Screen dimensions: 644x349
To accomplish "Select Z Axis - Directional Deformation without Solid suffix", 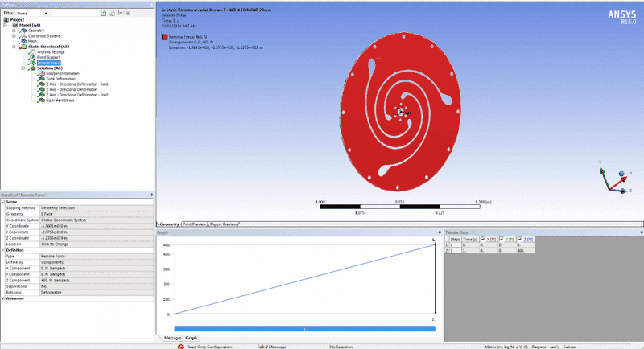I will (x=72, y=89).
